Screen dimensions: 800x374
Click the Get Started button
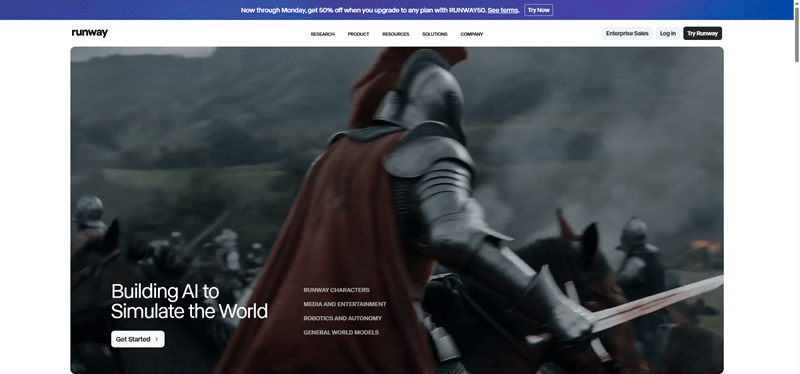(x=138, y=339)
